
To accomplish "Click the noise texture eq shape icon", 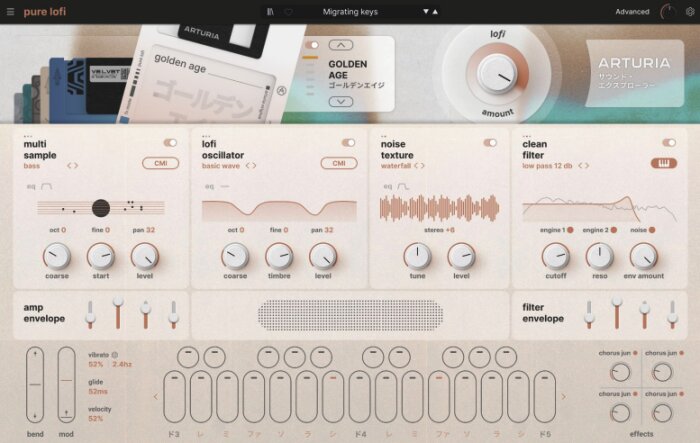I will point(403,186).
